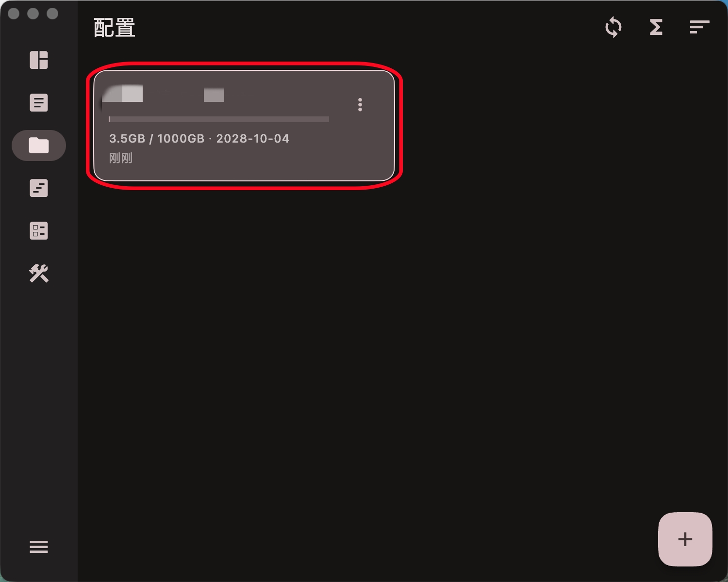Zoom the window using third traffic light

coord(52,14)
